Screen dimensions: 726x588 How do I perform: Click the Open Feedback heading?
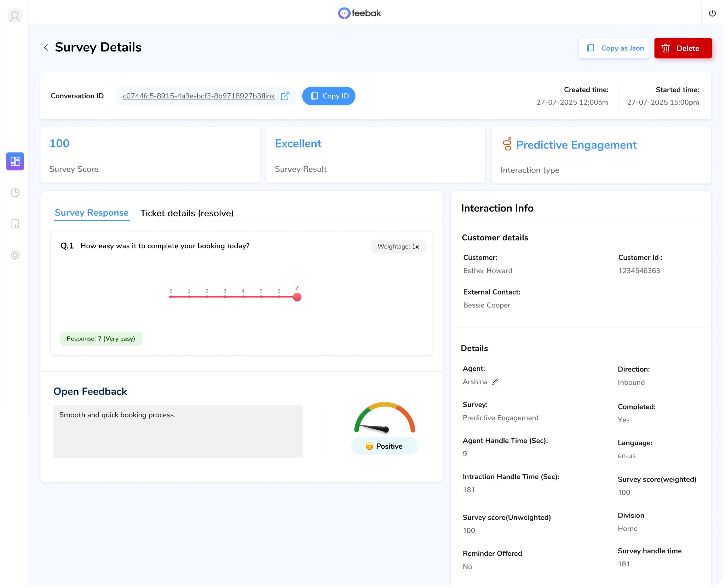90,391
